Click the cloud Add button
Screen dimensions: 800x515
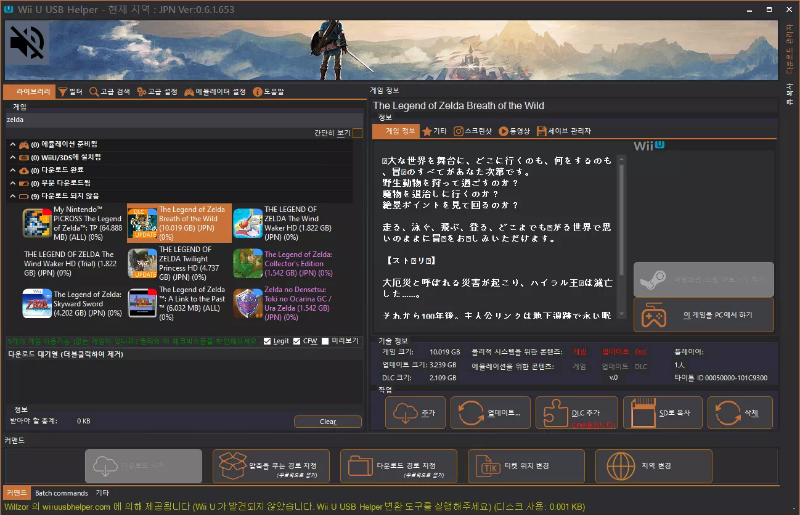(x=415, y=412)
